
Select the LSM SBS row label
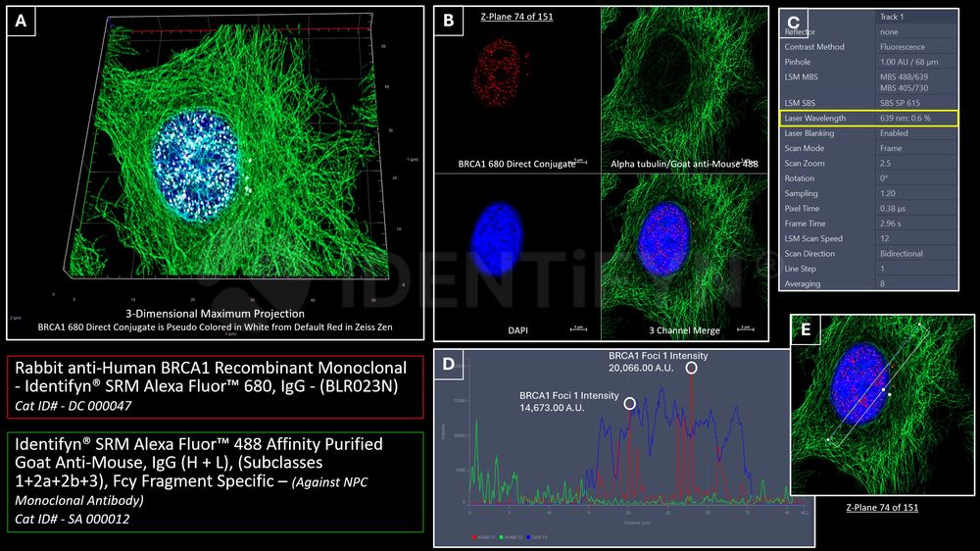(x=800, y=103)
